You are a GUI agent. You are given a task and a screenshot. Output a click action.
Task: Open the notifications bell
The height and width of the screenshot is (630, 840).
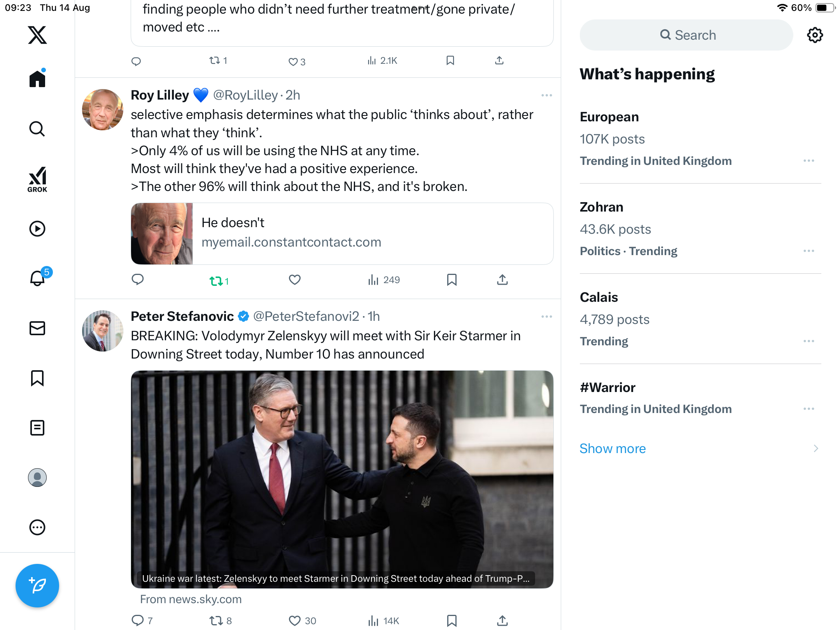37,278
